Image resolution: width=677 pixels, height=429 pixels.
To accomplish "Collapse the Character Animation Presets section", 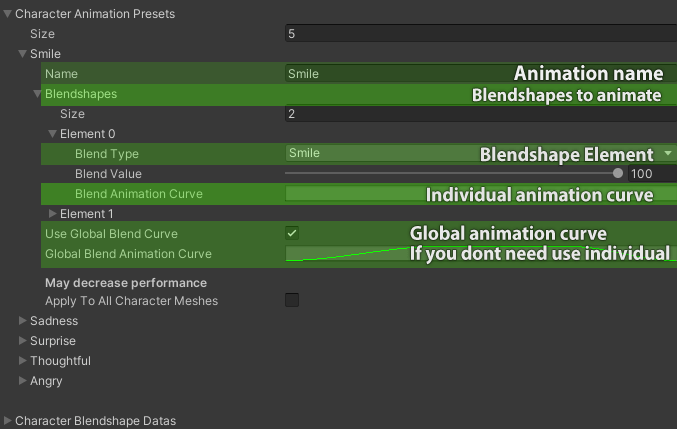I will point(8,14).
